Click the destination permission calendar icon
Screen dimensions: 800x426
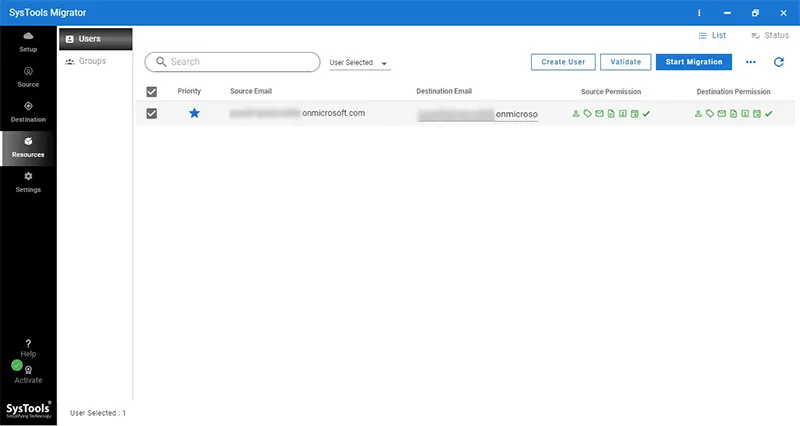[757, 113]
